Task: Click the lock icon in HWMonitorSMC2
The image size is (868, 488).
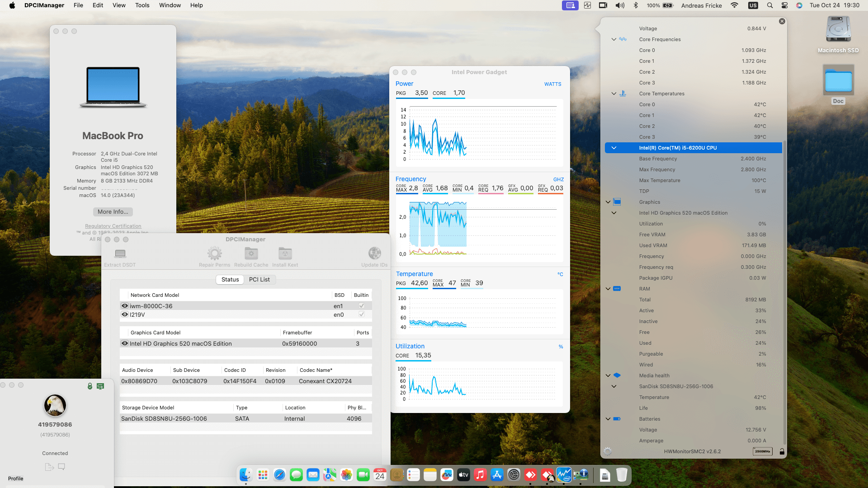Action: [782, 451]
